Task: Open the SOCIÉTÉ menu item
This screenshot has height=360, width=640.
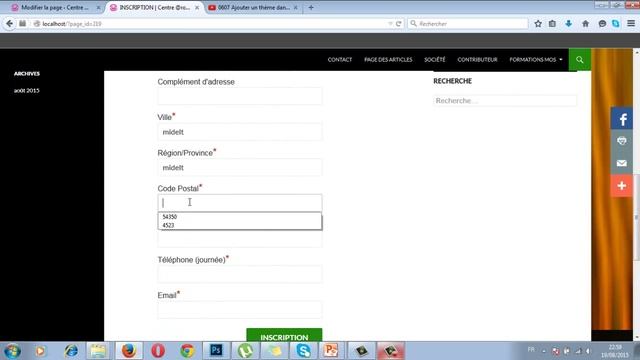Action: pos(435,60)
